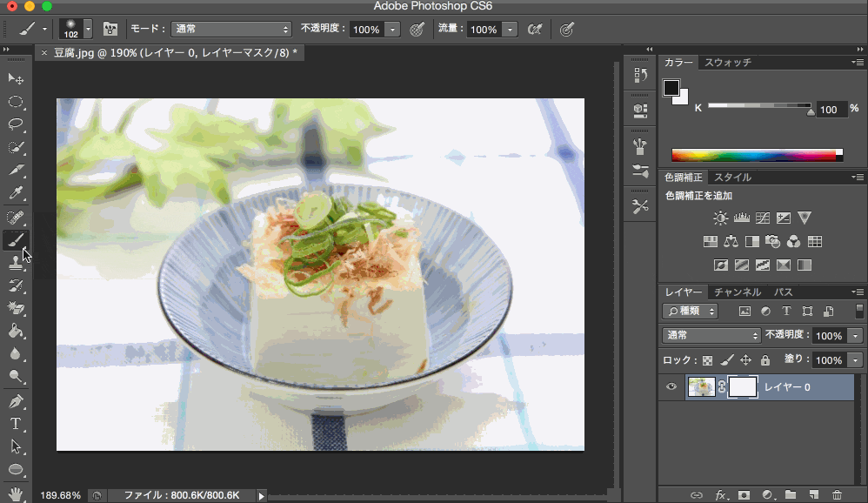The width and height of the screenshot is (868, 503).
Task: Toggle lock position
Action: (745, 360)
